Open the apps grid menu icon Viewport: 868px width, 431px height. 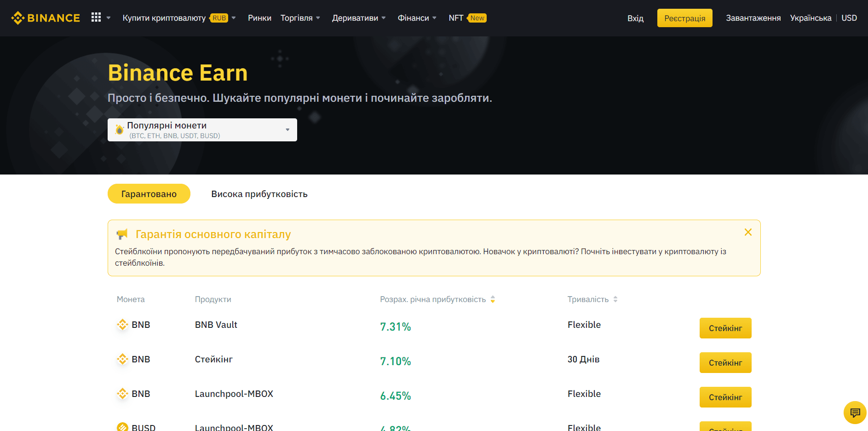(x=96, y=17)
